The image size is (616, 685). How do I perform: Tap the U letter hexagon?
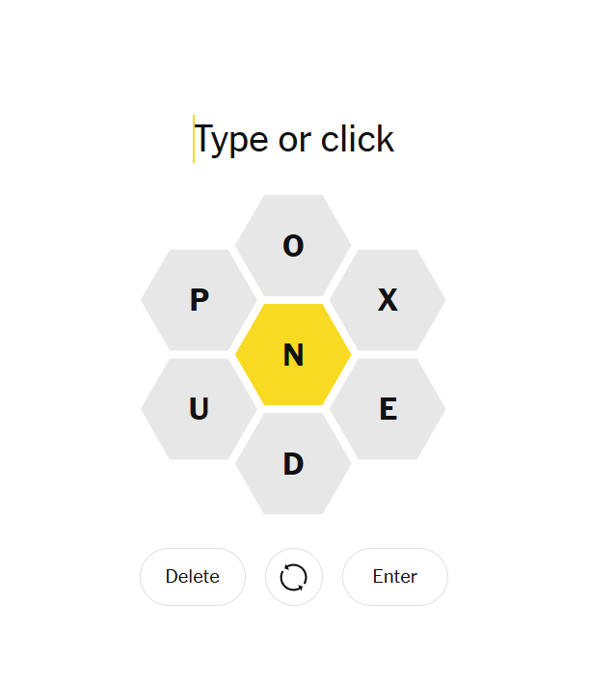(x=199, y=409)
